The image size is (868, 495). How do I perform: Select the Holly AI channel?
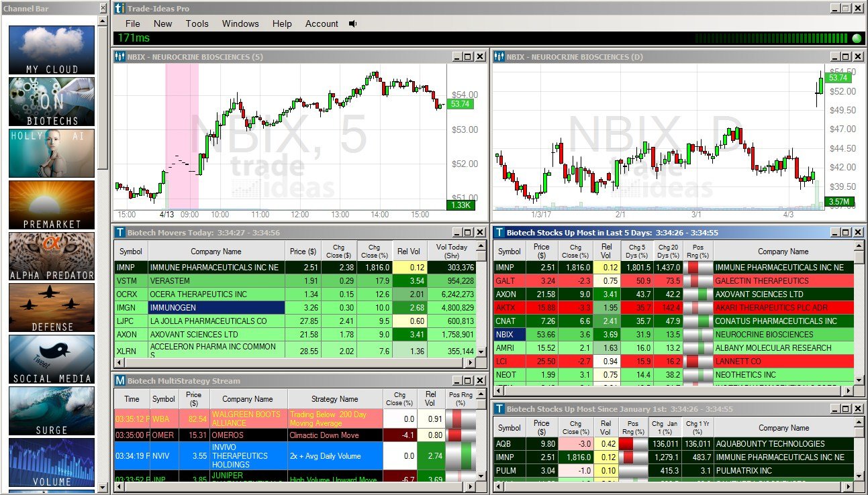pos(52,154)
